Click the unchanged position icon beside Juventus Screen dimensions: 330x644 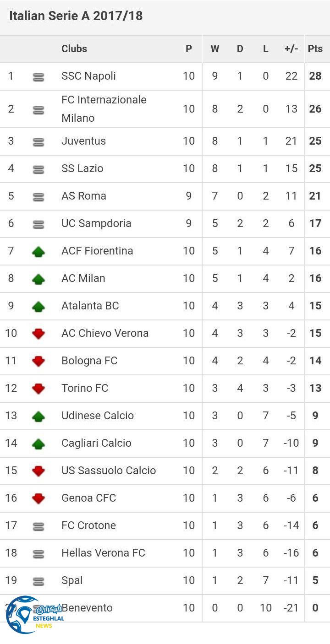pos(38,142)
